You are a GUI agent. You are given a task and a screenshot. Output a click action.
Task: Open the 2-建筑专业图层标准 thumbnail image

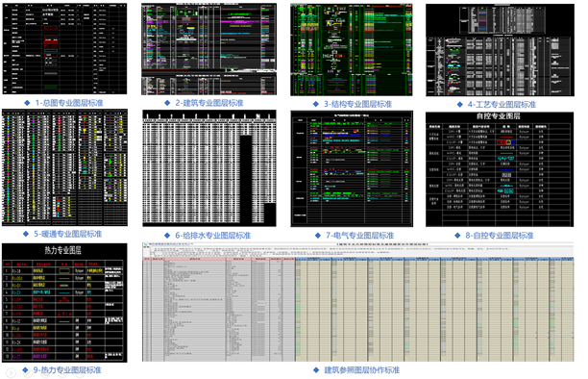[x=208, y=49]
